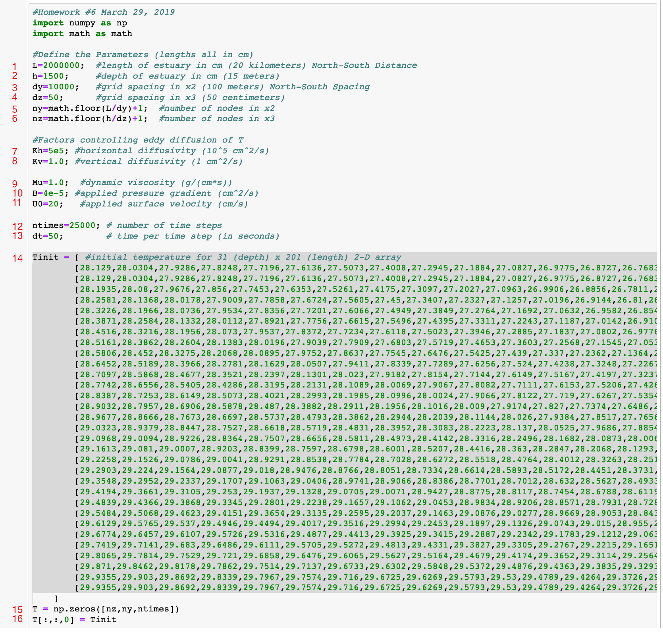Click the ntimes=25000 time steps value
Image resolution: width=663 pixels, height=644 pixels.
click(x=64, y=226)
